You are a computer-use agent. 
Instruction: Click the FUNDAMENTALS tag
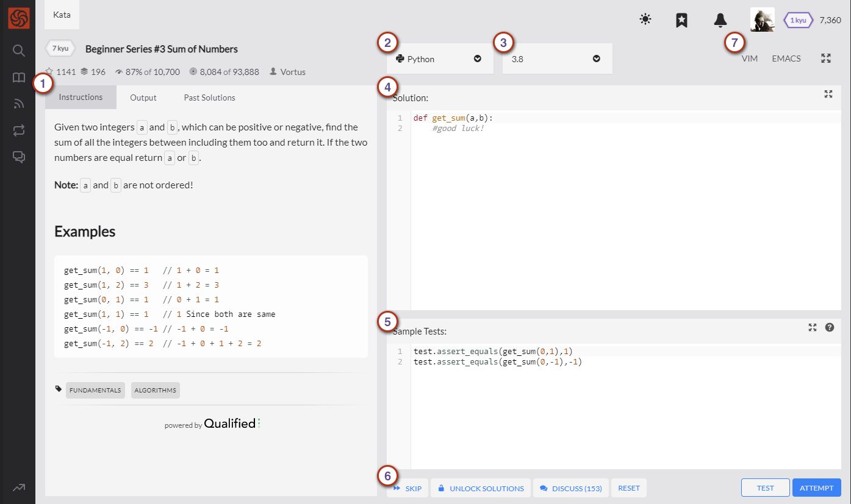[95, 391]
